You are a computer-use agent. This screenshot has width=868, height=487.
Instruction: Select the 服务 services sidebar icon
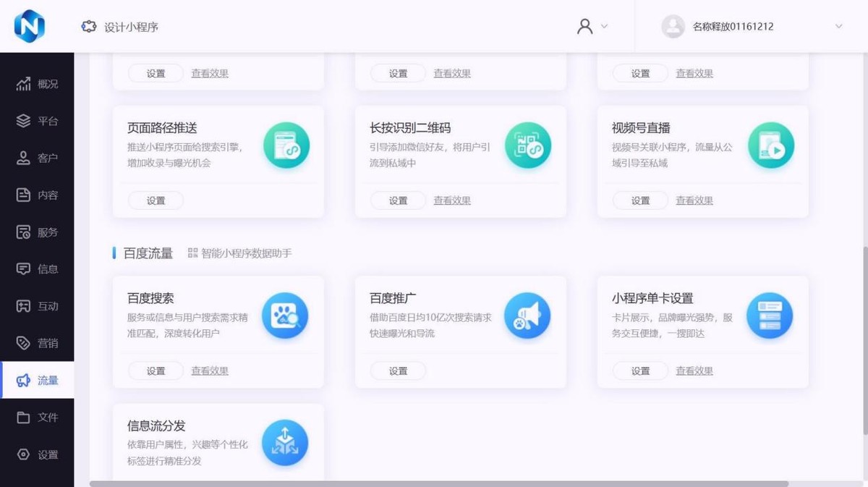coord(22,231)
